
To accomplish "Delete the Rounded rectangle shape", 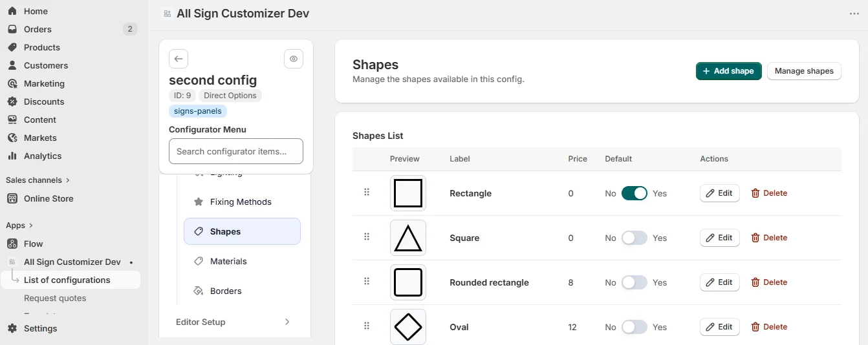I will (x=769, y=282).
